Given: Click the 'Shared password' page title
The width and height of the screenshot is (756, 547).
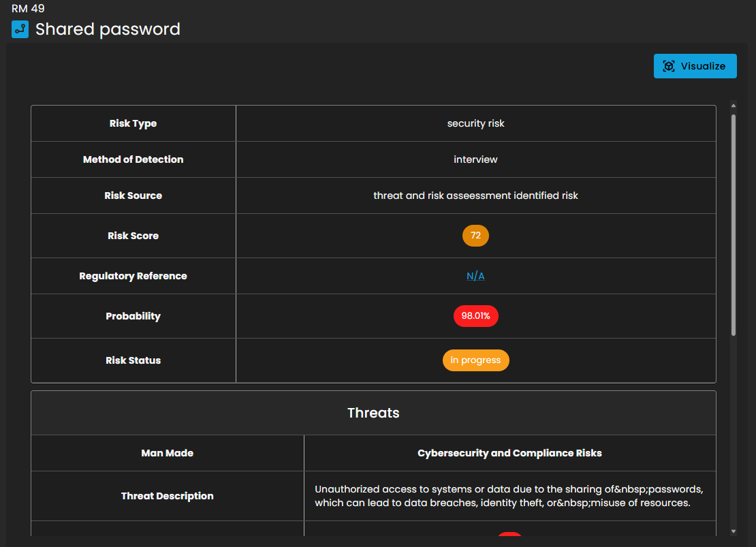Looking at the screenshot, I should click(x=108, y=29).
